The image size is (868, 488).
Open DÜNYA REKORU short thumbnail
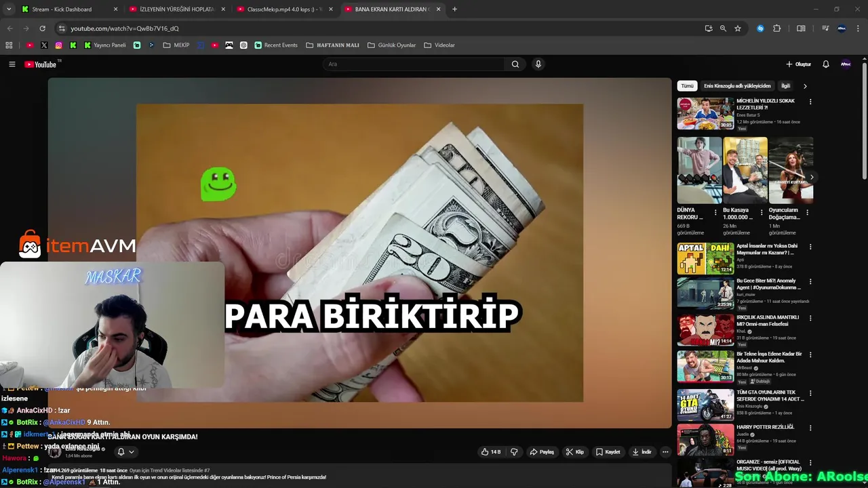click(699, 170)
